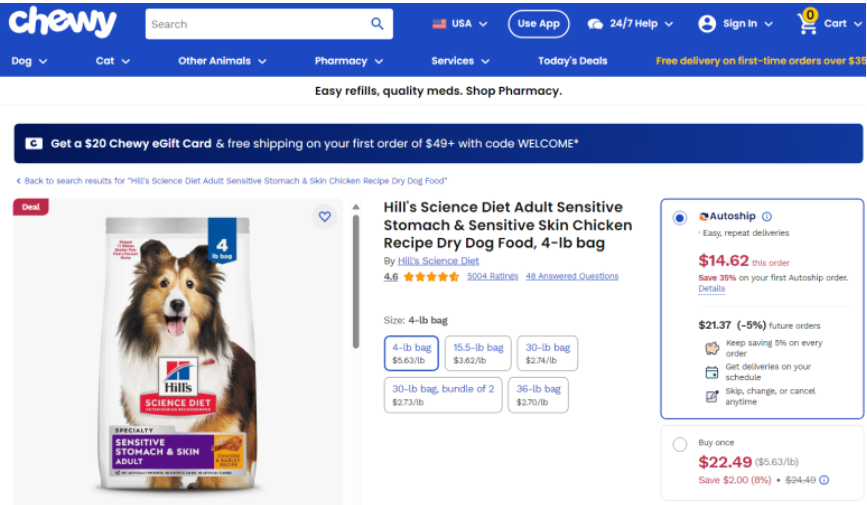Favorite product with heart icon
Screen dimensions: 867x505
pyautogui.click(x=324, y=216)
